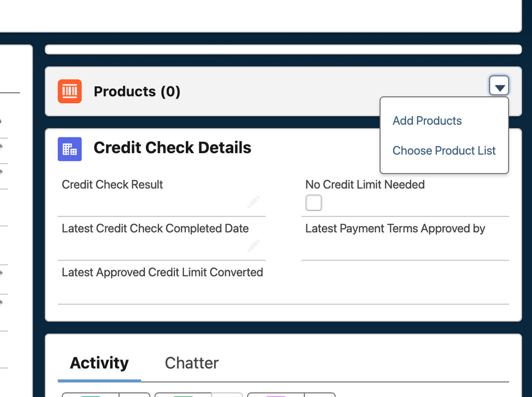The width and height of the screenshot is (532, 397).
Task: Click the orange Products related list icon
Action: point(70,91)
